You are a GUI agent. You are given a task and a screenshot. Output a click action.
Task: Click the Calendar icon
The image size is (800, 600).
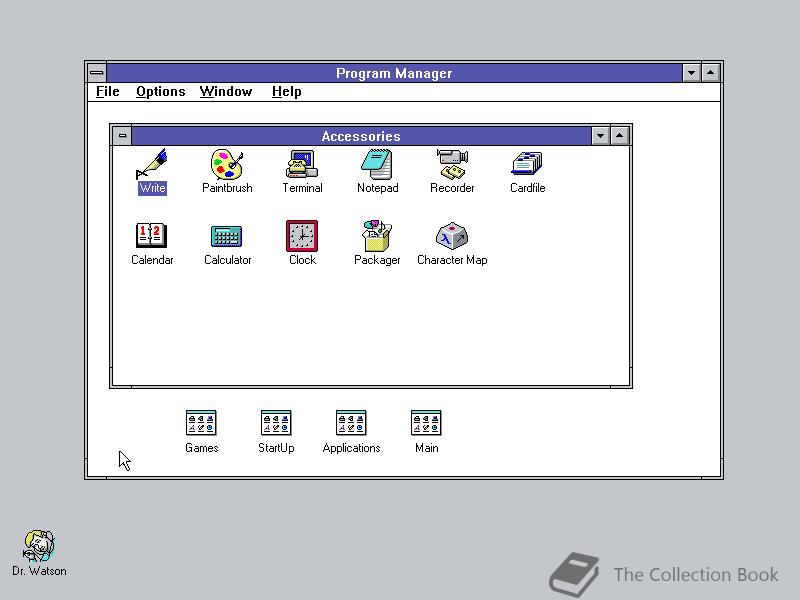pos(152,236)
